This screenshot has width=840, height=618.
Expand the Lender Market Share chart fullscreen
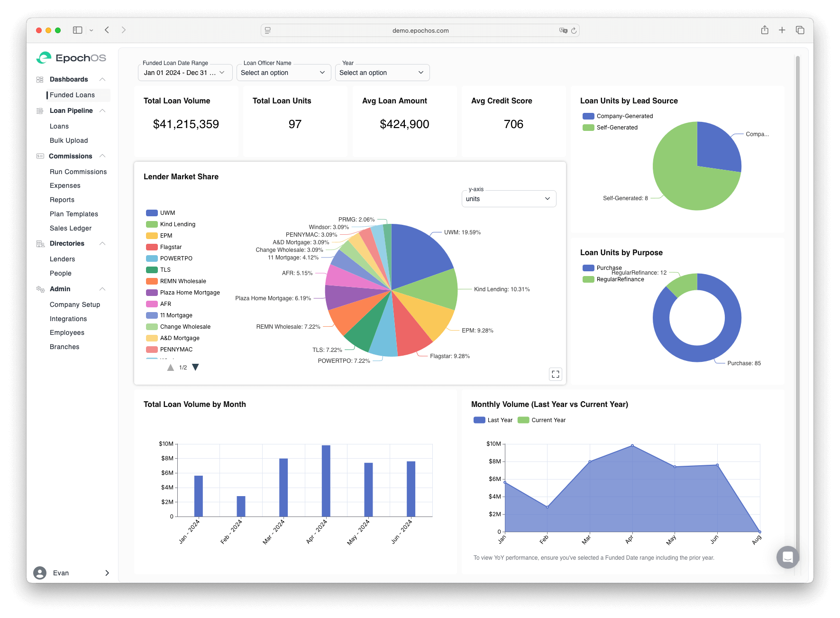click(x=556, y=374)
